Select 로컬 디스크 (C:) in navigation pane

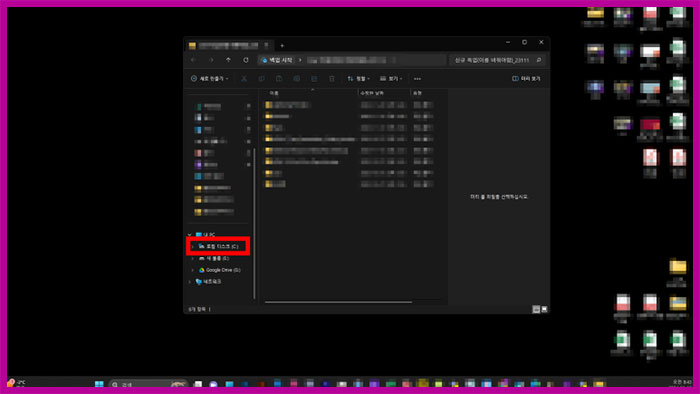point(218,246)
